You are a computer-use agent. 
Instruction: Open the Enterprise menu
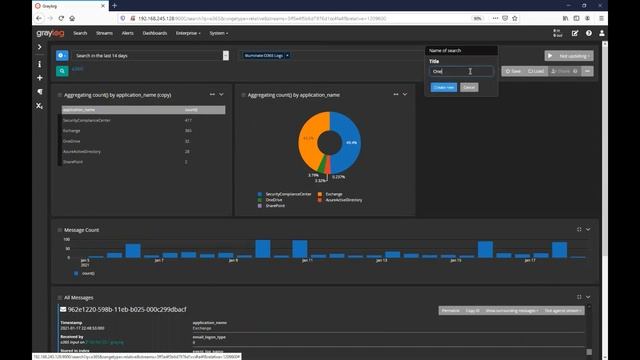click(x=188, y=33)
